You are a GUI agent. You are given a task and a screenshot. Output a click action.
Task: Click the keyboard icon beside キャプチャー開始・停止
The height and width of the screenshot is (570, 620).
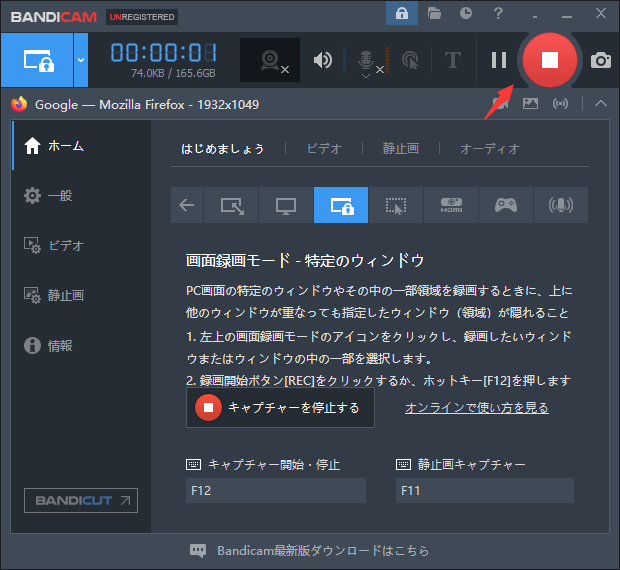tap(193, 464)
